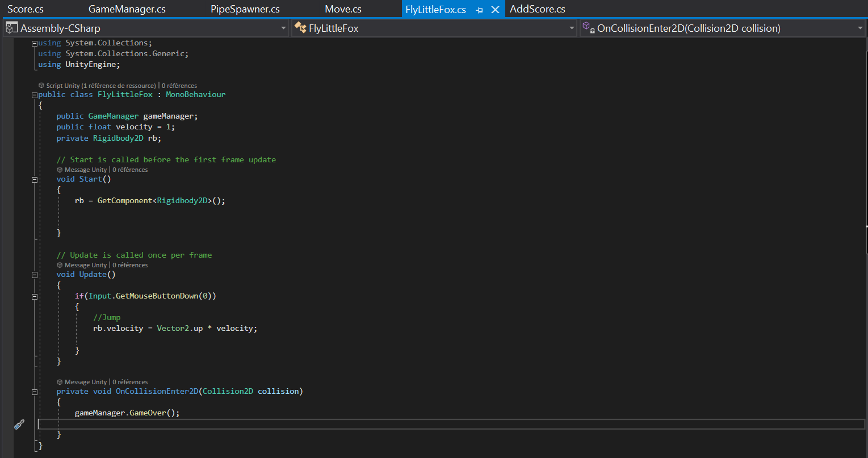
Task: Close the FlyLittleFox.cs tab
Action: 495,10
